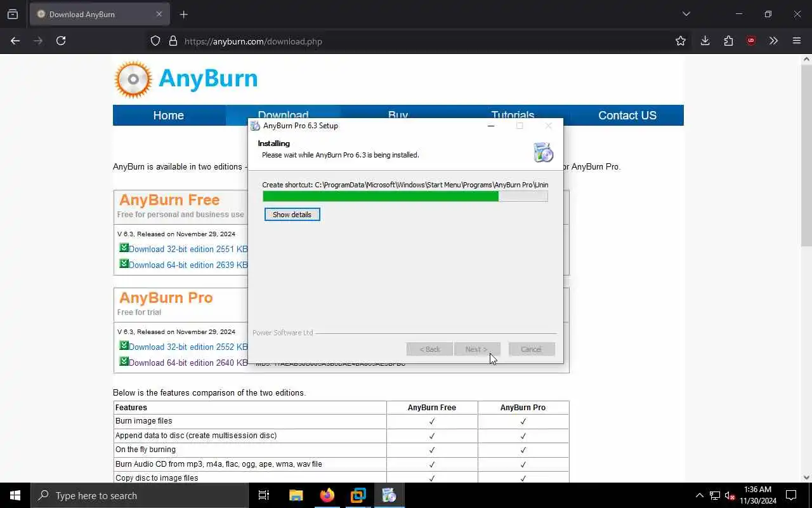Open the recent browsing tab view icon
Screen dimensions: 812x508
coord(13,14)
